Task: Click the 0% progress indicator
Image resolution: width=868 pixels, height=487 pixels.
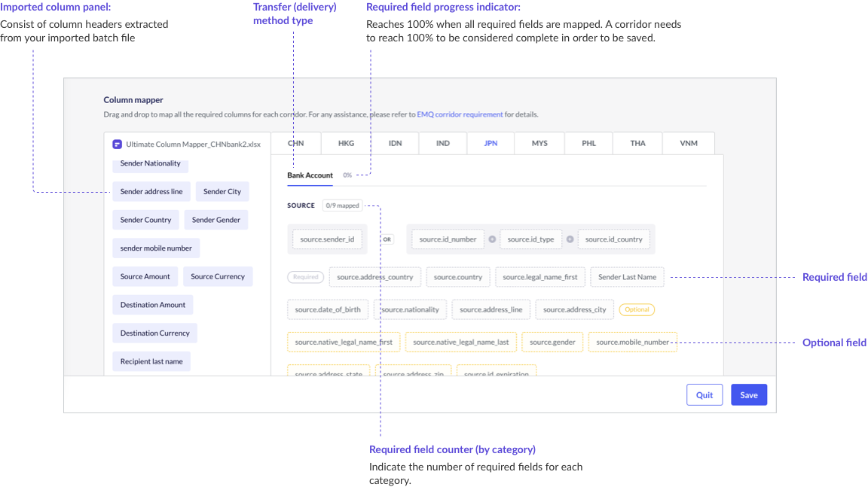Action: point(347,175)
